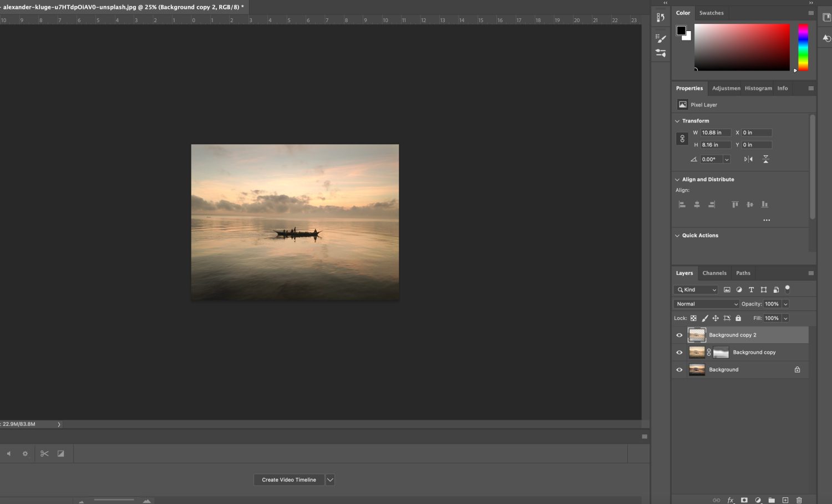Align top edges of layers
Viewport: 832px width, 504px height.
coord(735,205)
